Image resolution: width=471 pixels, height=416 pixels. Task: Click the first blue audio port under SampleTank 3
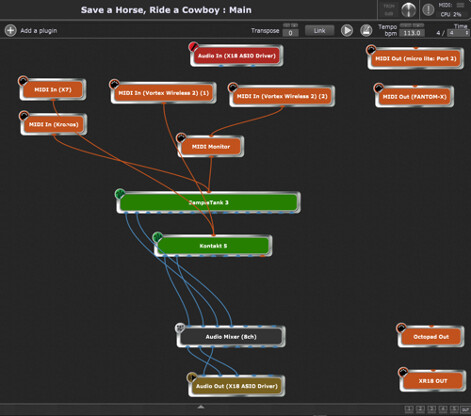(126, 213)
